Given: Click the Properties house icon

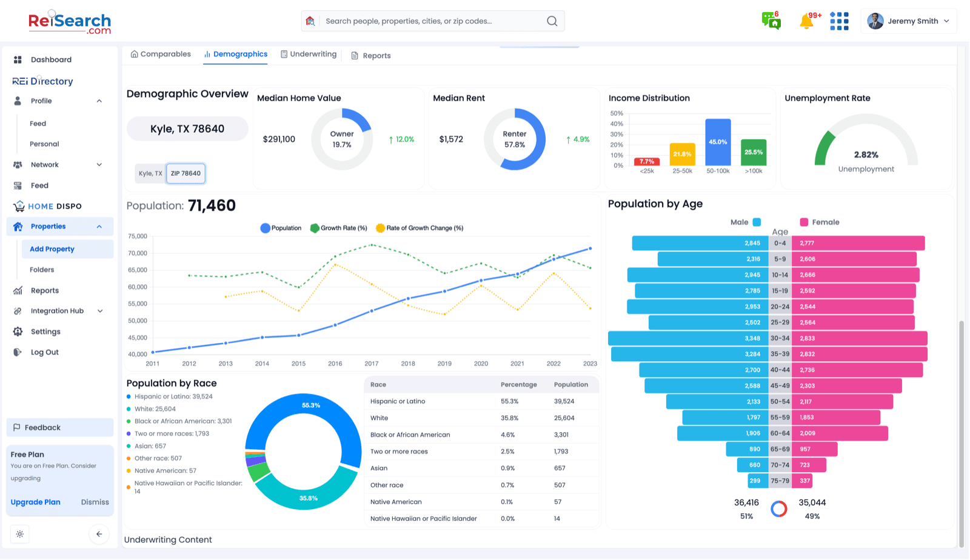Looking at the screenshot, I should tap(18, 227).
